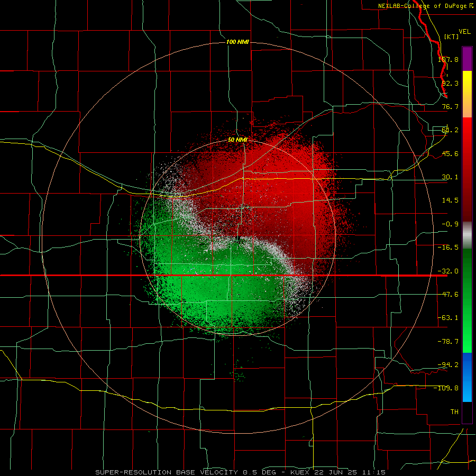The width and height of the screenshot is (476, 476).
Task: Click the Super-Resolution Base Velocity caption text
Action: 241,472
